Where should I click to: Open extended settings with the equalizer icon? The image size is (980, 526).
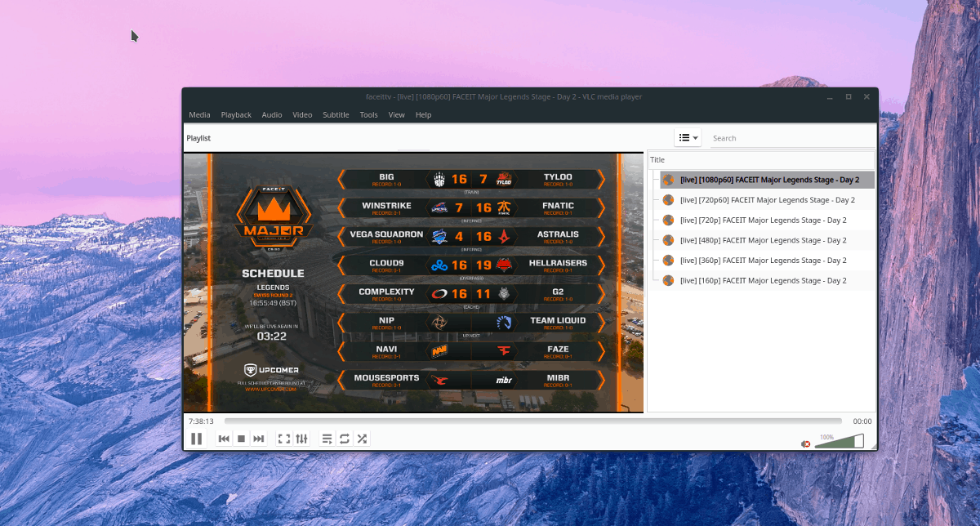tap(301, 439)
